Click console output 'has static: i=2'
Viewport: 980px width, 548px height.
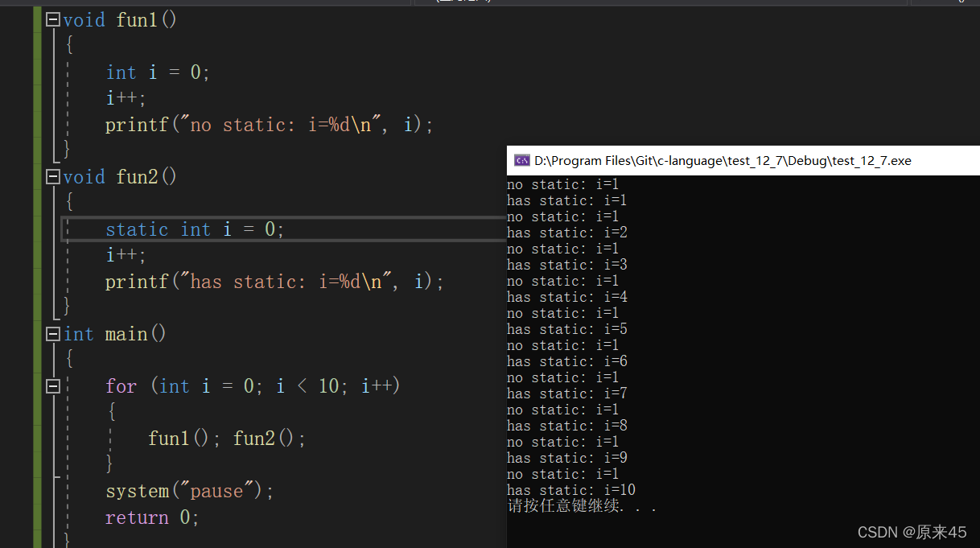tap(567, 233)
